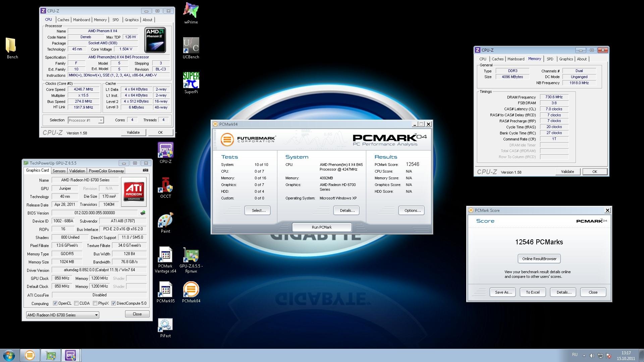Launch the CPU-Z desktop shortcut
This screenshot has height=362, width=644.
[165, 153]
